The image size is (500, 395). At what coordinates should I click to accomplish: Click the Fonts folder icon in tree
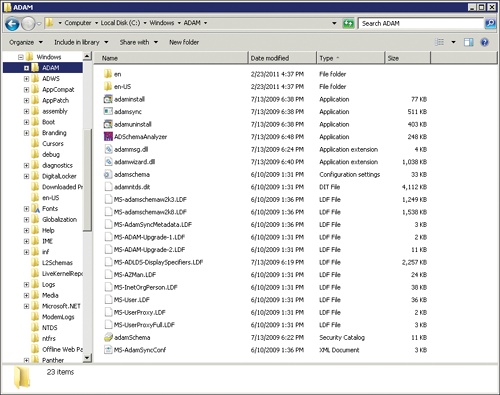(35, 208)
